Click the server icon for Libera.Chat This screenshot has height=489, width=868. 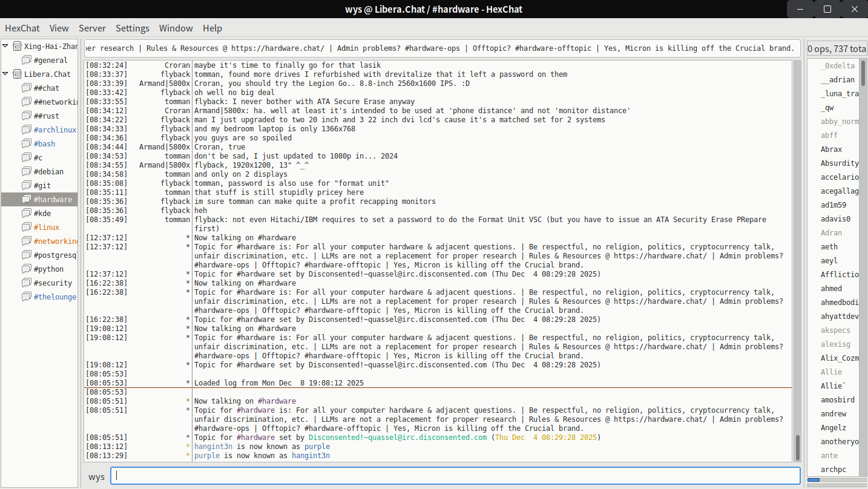[17, 74]
